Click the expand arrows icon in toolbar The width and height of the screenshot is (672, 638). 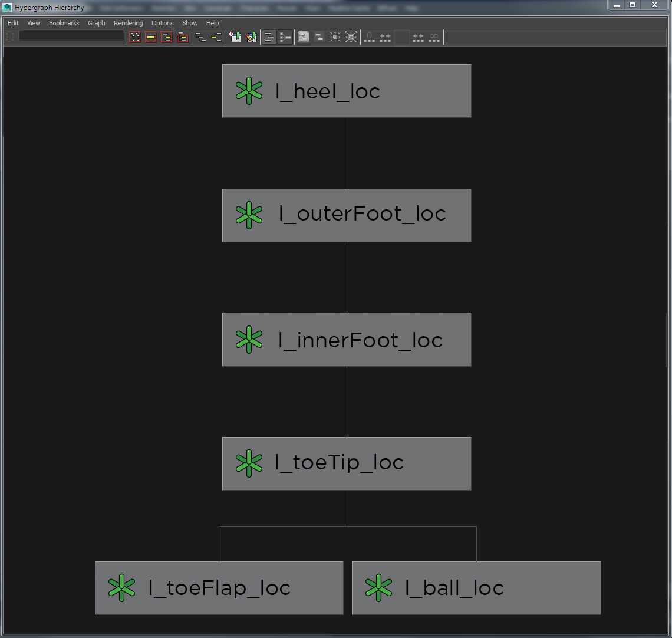(x=351, y=38)
